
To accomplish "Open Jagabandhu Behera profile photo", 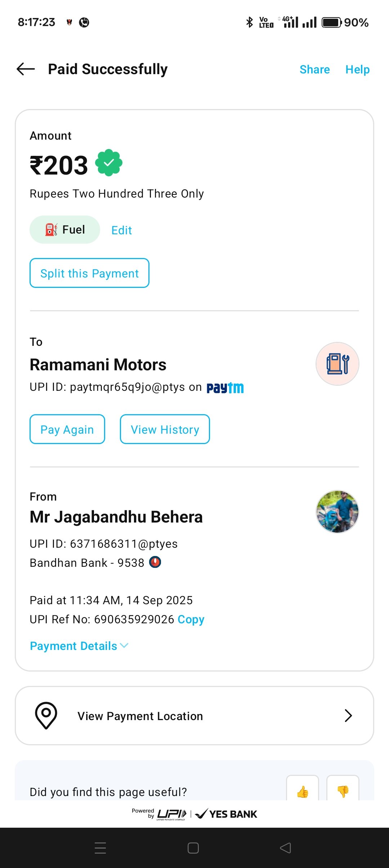I will [337, 511].
